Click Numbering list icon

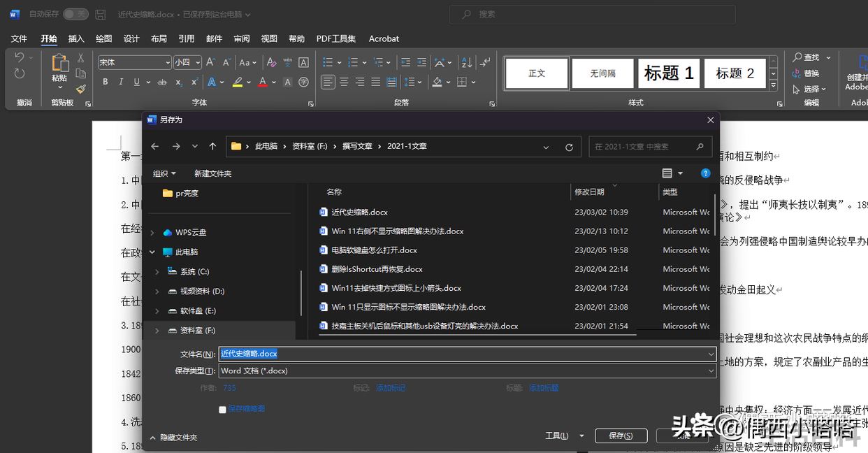point(353,62)
